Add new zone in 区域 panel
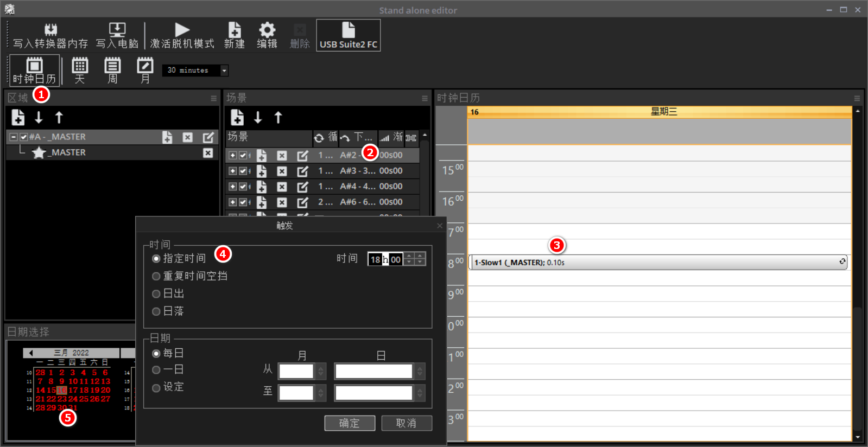Viewport: 868px width, 447px height. pyautogui.click(x=18, y=117)
